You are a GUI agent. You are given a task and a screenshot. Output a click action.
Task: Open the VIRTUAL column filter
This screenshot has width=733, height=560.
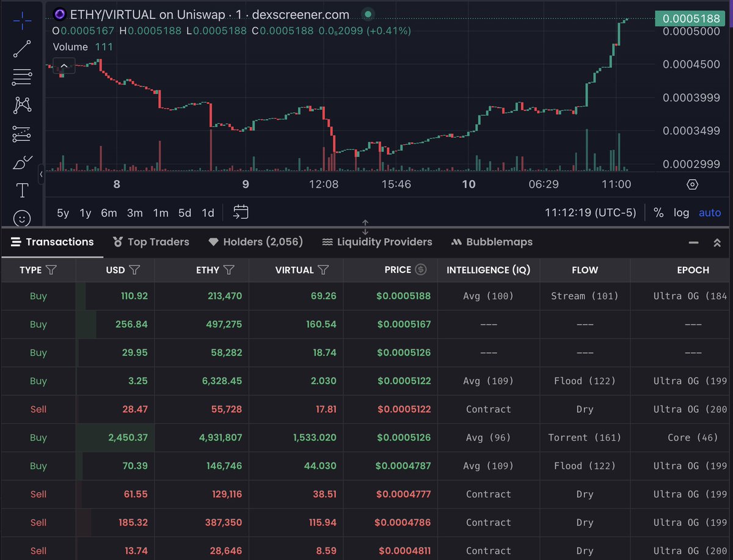coord(324,270)
